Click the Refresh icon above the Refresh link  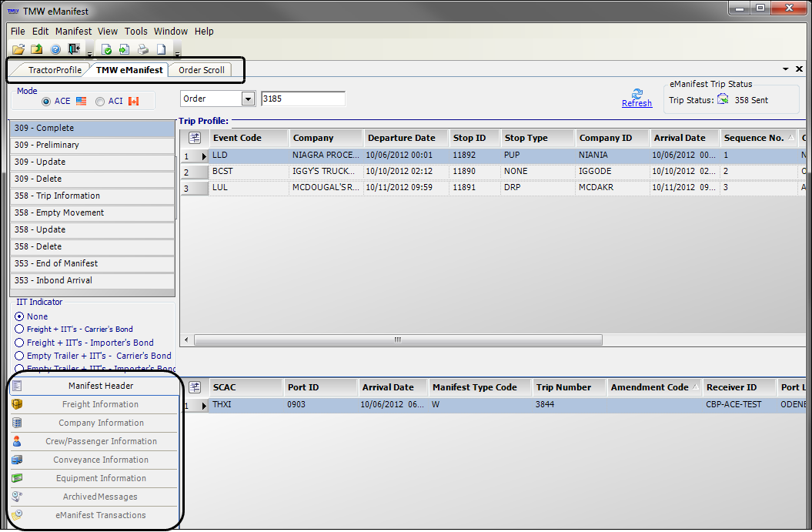[637, 92]
